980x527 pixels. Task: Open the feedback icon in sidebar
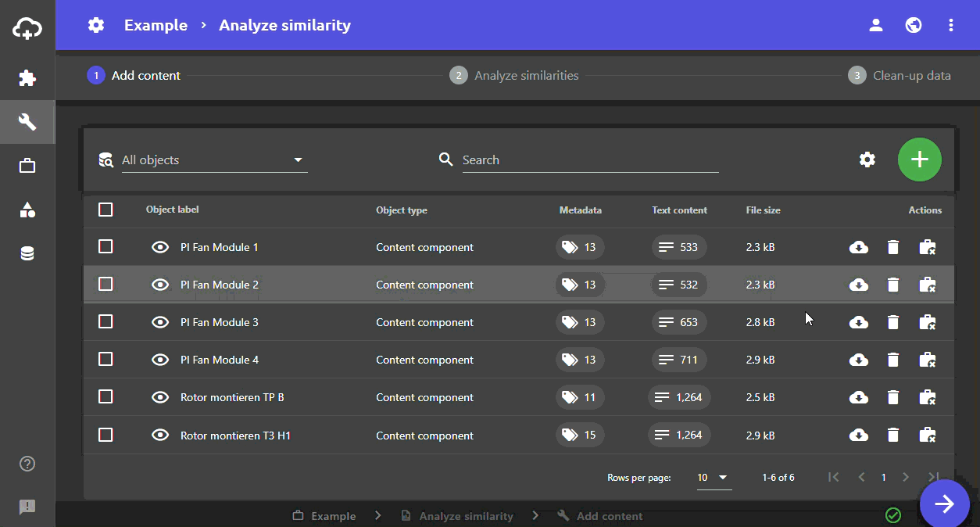tap(27, 507)
